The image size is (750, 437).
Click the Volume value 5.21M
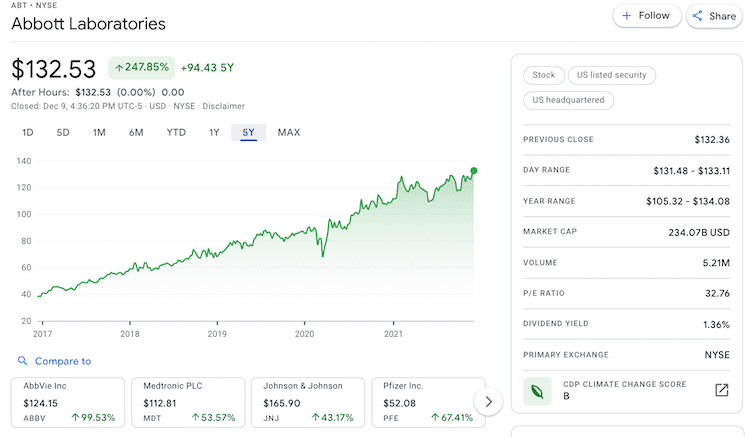(716, 263)
